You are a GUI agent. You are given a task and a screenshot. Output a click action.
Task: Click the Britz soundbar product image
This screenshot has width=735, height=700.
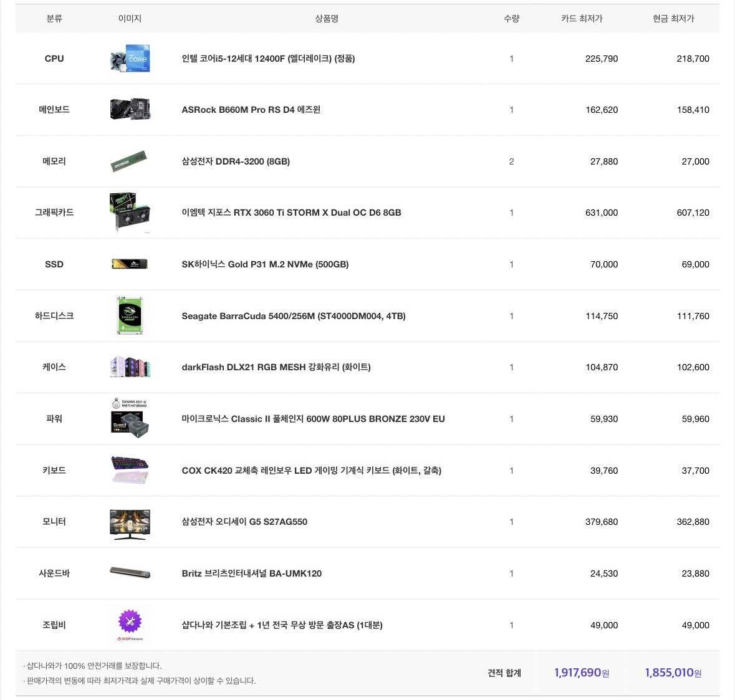pyautogui.click(x=130, y=572)
